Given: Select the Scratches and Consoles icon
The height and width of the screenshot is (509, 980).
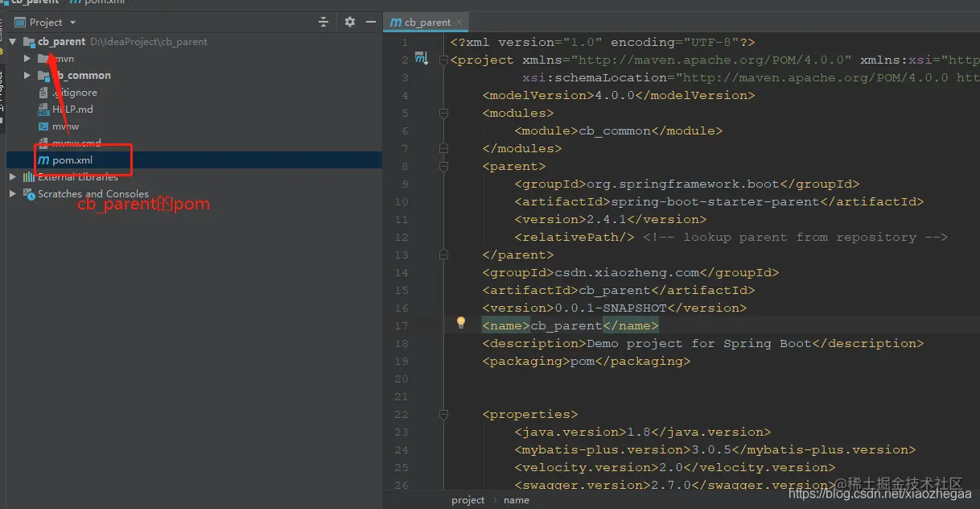Looking at the screenshot, I should (x=29, y=193).
